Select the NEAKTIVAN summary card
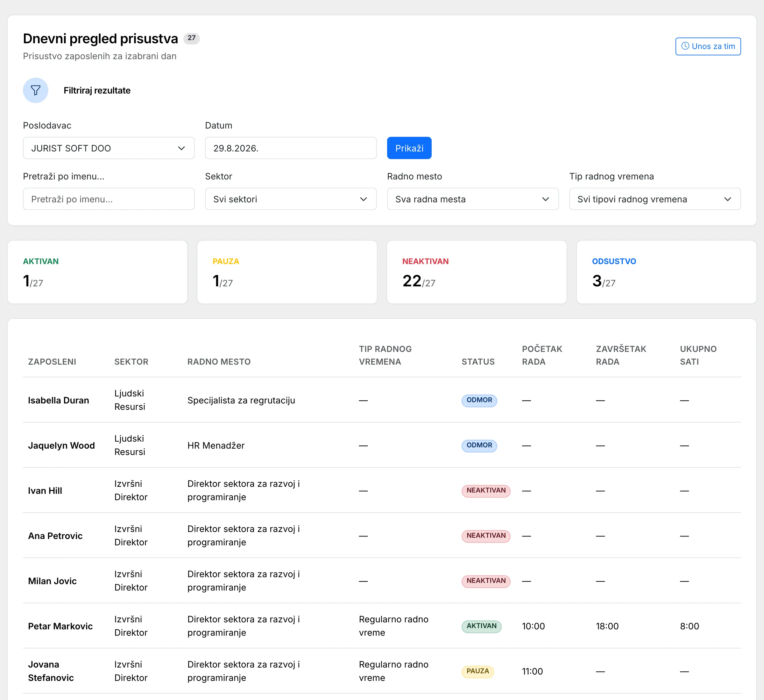Image resolution: width=764 pixels, height=700 pixels. click(x=477, y=272)
